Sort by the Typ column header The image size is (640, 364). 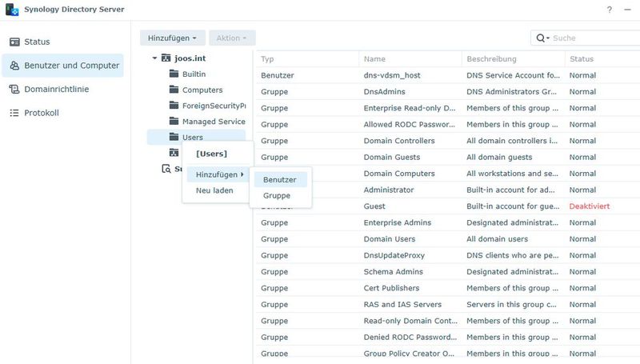point(307,59)
